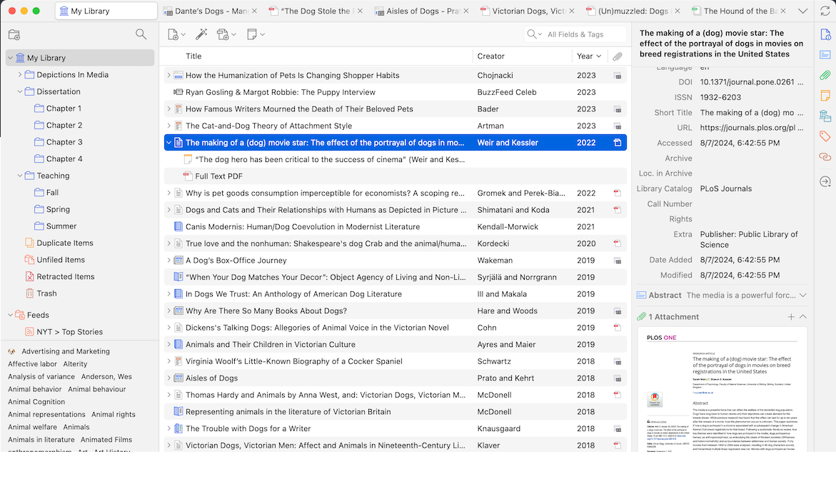Jump to Related section in side pane
The image size is (836, 504).
[825, 157]
